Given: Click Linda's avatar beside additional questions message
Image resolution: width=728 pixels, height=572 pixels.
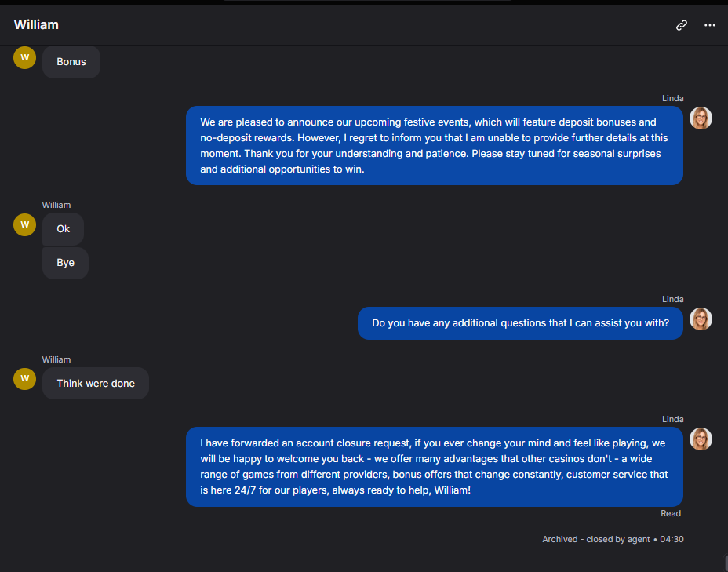Looking at the screenshot, I should coord(701,319).
